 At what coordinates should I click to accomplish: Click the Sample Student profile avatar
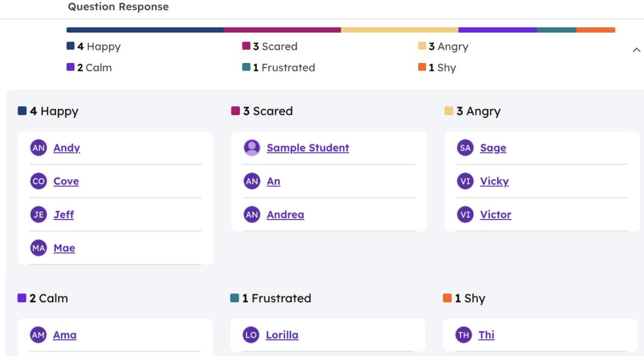[x=252, y=148]
